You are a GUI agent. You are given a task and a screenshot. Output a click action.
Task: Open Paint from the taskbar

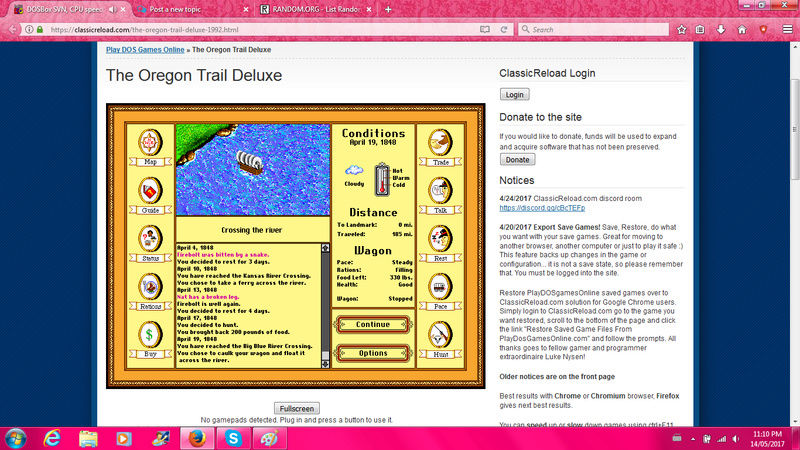(x=269, y=439)
